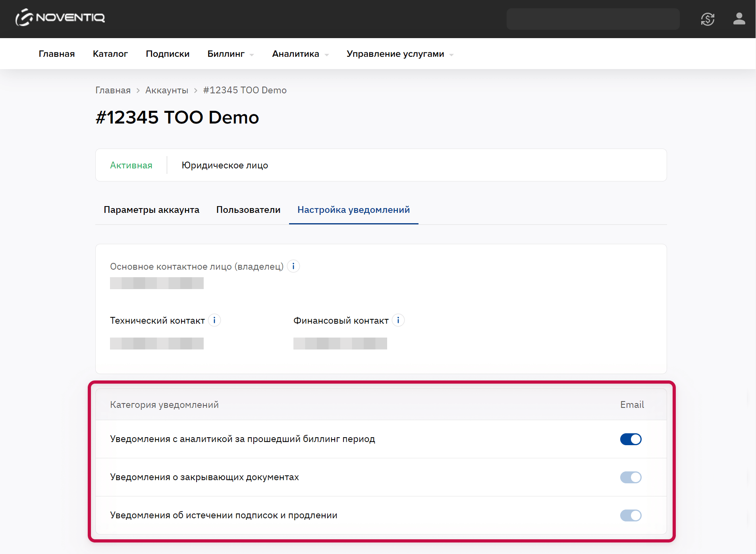The image size is (756, 554).
Task: Disable billing period analytics email notifications
Action: pos(631,439)
